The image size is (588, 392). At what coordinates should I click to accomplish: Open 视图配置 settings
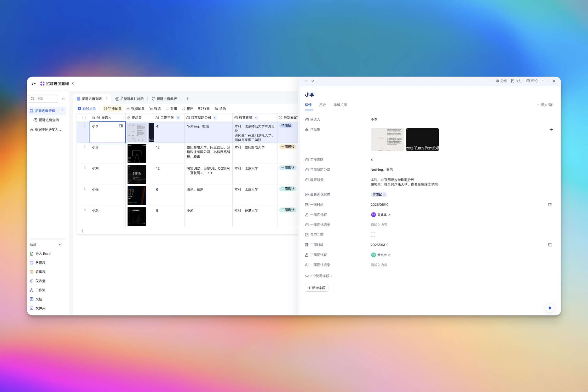(x=136, y=108)
